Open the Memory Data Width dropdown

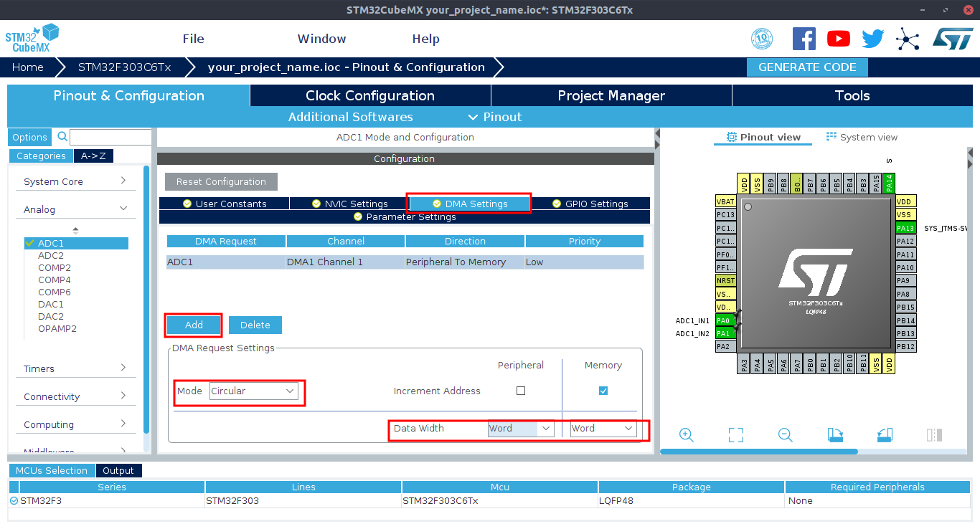[x=603, y=429]
